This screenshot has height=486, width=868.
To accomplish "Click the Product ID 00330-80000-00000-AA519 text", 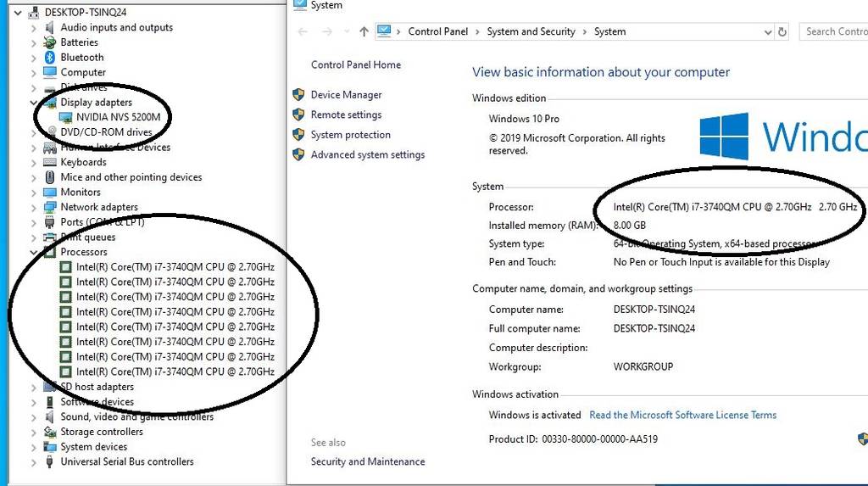I will click(x=573, y=439).
